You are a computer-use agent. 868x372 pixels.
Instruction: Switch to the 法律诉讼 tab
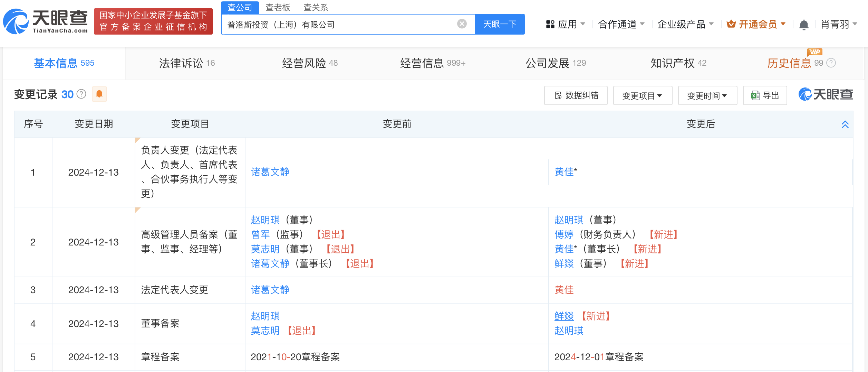187,63
